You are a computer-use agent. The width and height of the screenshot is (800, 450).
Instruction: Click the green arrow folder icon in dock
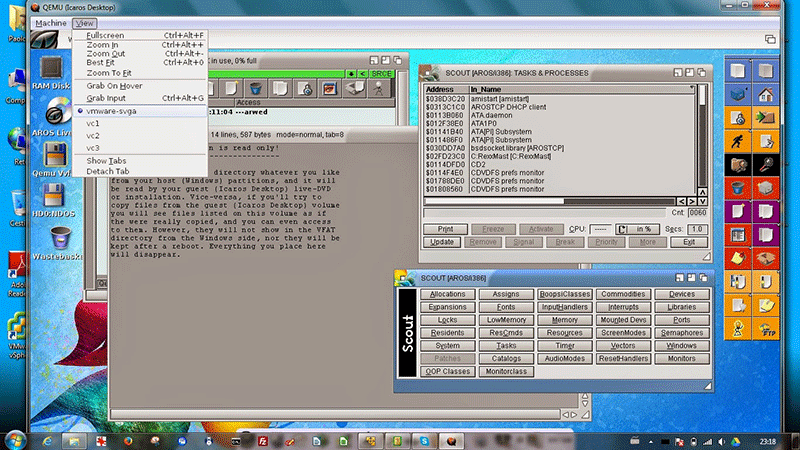(x=765, y=118)
